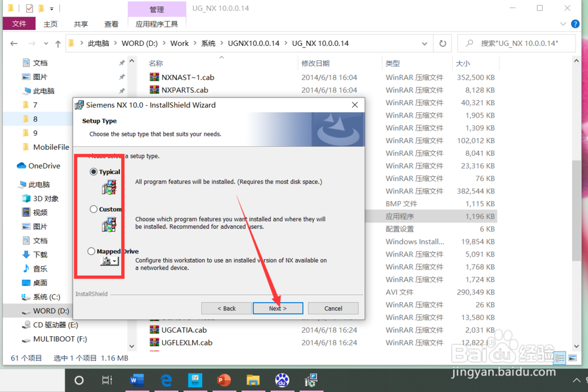Expand the ribbon with the chevron
This screenshot has width=588, height=392.
[x=563, y=24]
